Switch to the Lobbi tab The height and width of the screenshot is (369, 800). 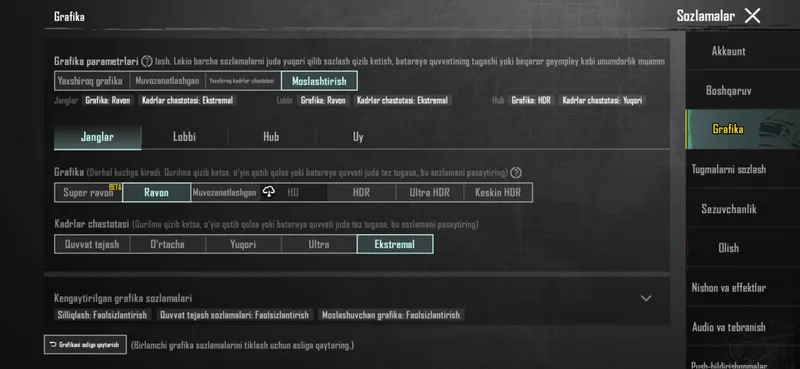click(x=184, y=137)
